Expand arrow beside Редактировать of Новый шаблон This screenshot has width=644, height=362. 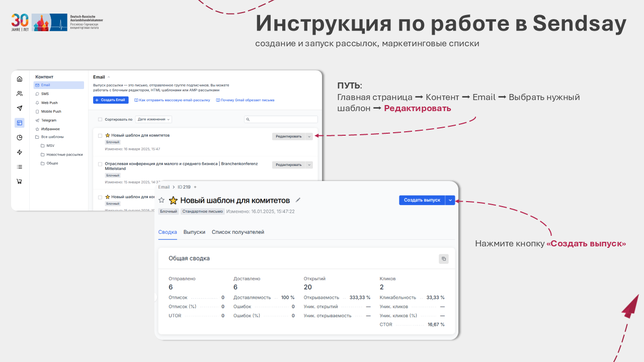(309, 136)
